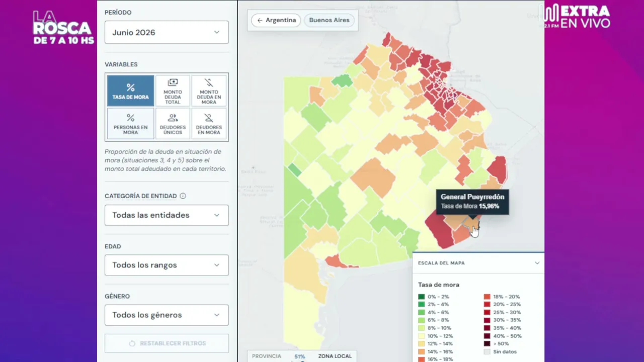Click the 4% - 6% legend swatch

tap(421, 312)
